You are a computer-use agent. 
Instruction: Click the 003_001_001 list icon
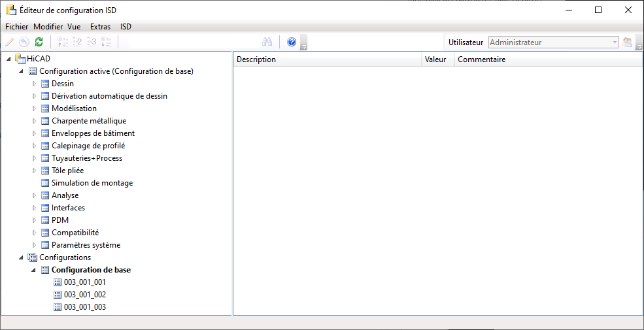coord(58,282)
